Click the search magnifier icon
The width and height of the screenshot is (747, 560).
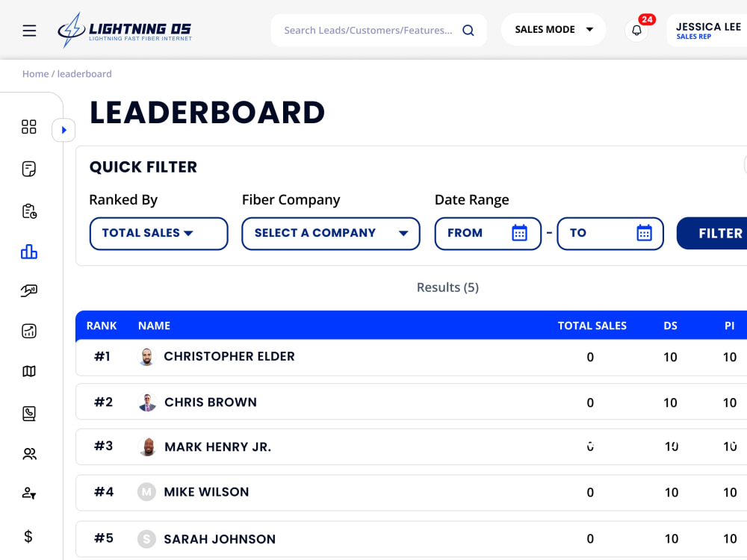[468, 31]
